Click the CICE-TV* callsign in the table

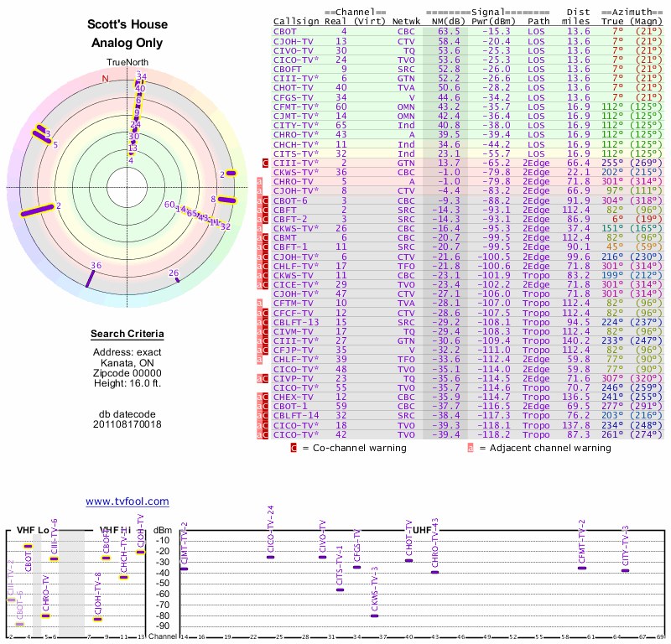click(296, 284)
